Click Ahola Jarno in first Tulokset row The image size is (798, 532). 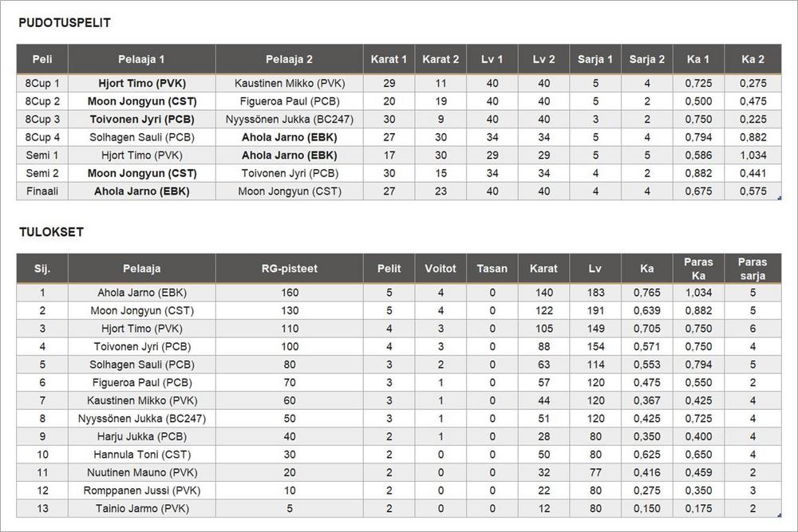point(141,293)
